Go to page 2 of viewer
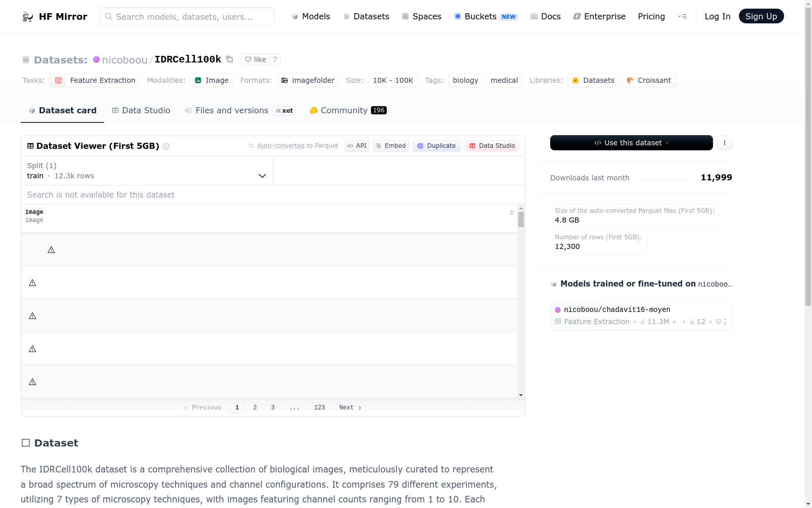 255,407
